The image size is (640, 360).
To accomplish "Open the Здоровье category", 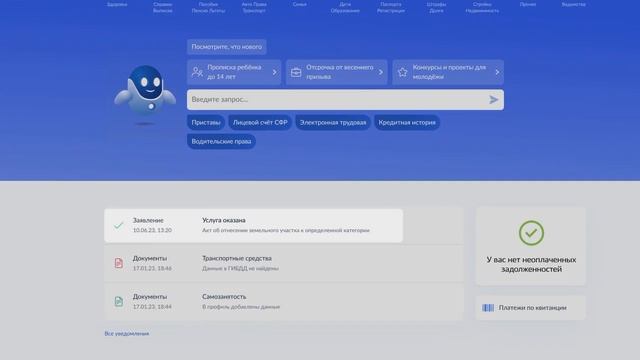I will 117,4.
